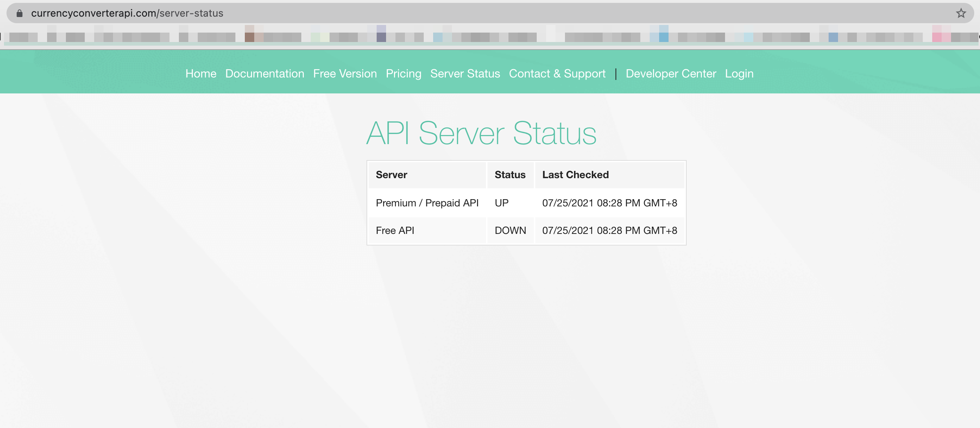Bookmark this page with the star icon
The width and height of the screenshot is (980, 428).
click(960, 13)
